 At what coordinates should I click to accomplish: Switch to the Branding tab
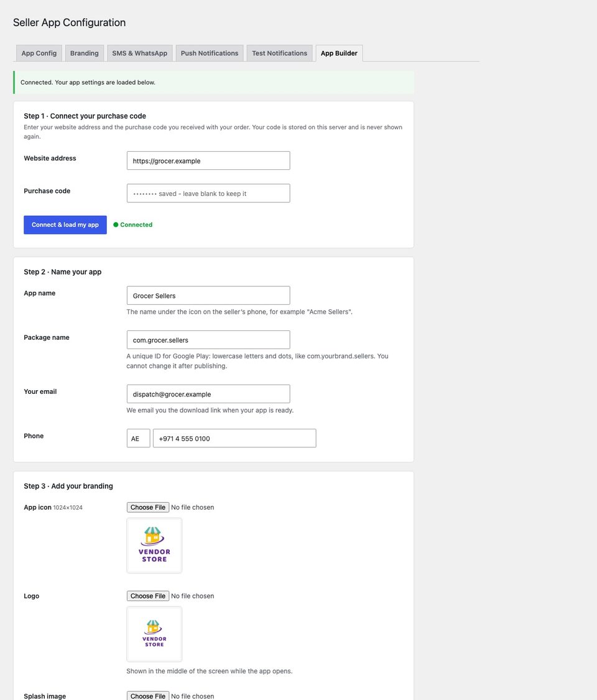coord(85,53)
